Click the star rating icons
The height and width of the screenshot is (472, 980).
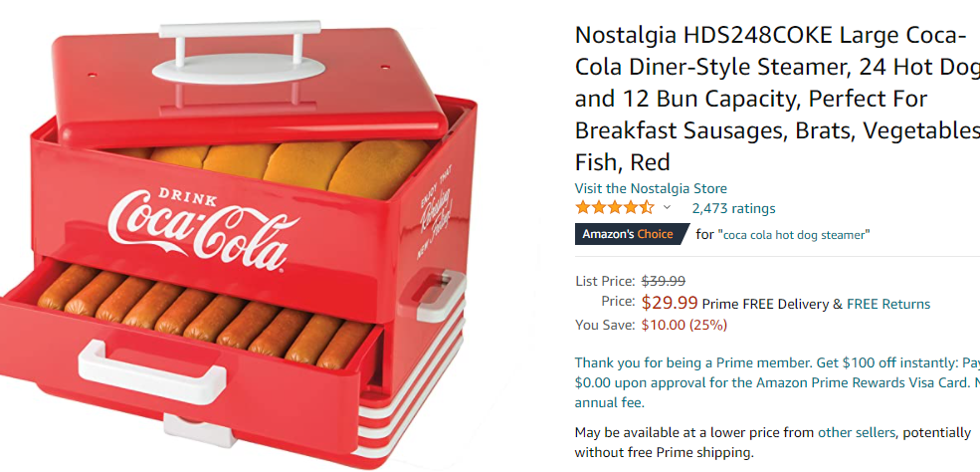pyautogui.click(x=614, y=208)
